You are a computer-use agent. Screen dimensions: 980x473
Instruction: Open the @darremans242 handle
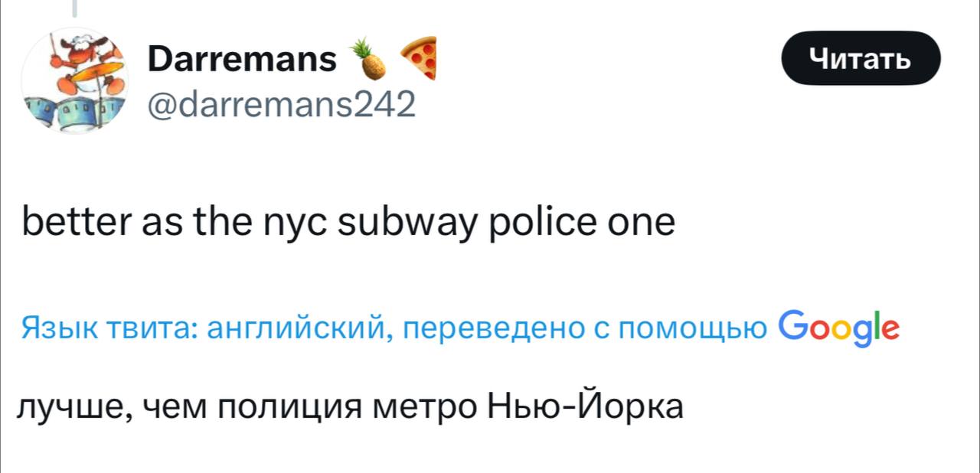[x=281, y=103]
